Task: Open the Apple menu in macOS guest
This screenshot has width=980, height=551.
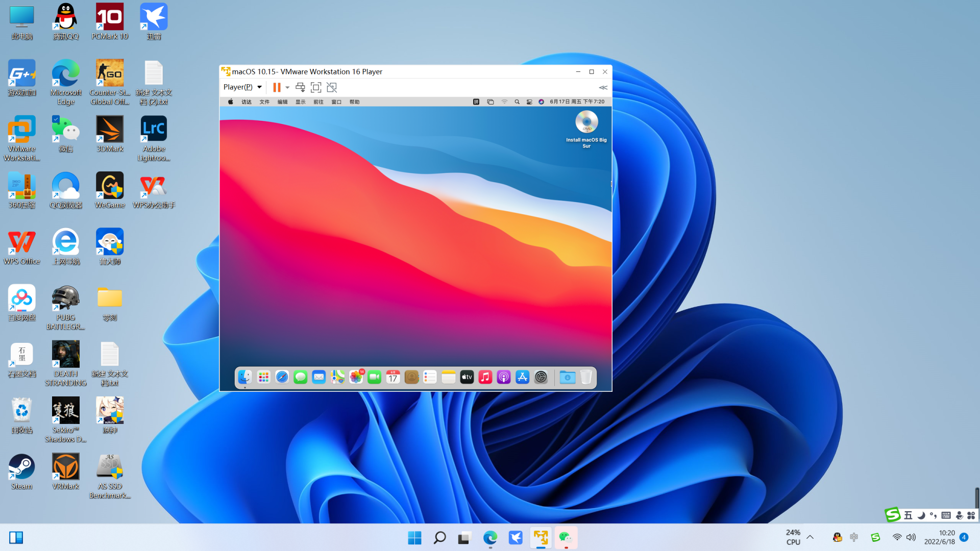Action: 231,102
